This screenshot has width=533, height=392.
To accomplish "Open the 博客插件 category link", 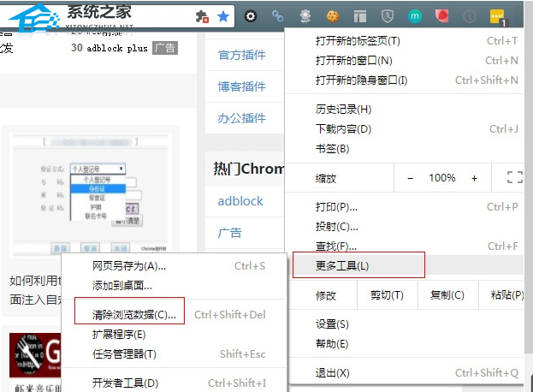I will point(241,86).
